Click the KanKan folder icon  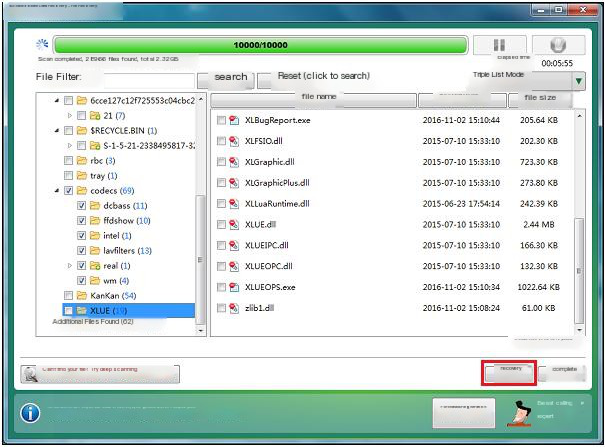pos(81,296)
